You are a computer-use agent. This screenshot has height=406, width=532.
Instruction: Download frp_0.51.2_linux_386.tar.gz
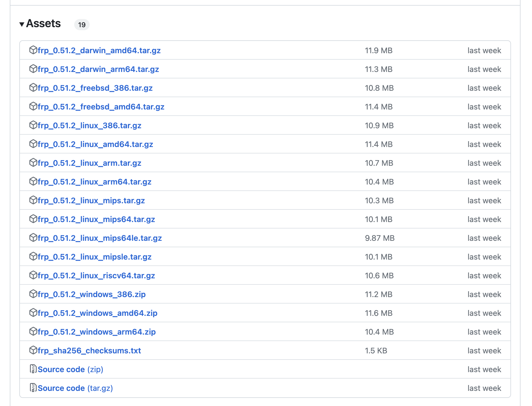(90, 125)
